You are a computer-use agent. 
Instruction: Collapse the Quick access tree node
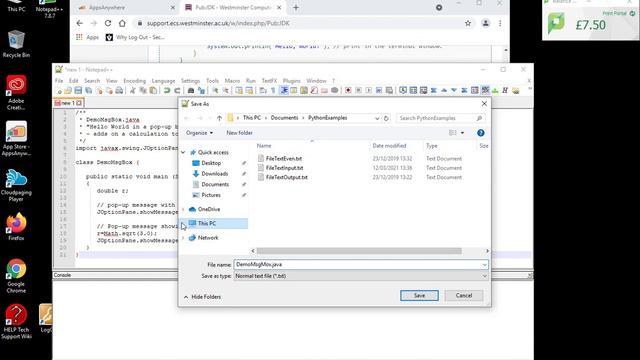click(183, 152)
